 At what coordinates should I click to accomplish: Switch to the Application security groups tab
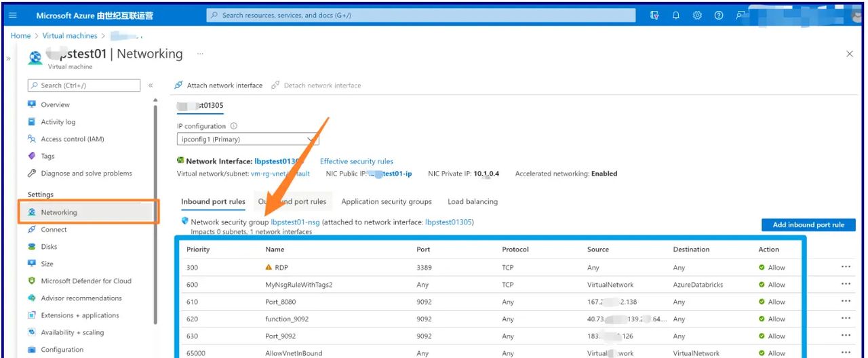(387, 201)
